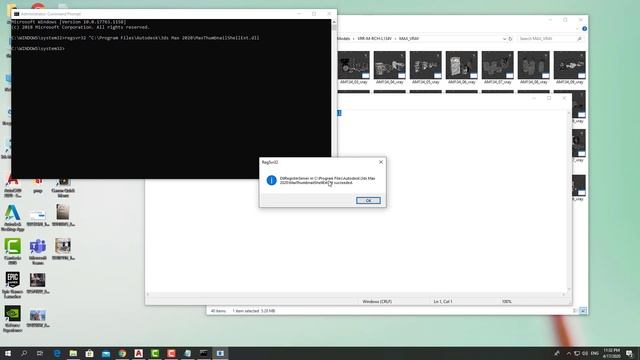Open the Autodesk Desktop App shortcut
The height and width of the screenshot is (360, 640).
pos(13,218)
